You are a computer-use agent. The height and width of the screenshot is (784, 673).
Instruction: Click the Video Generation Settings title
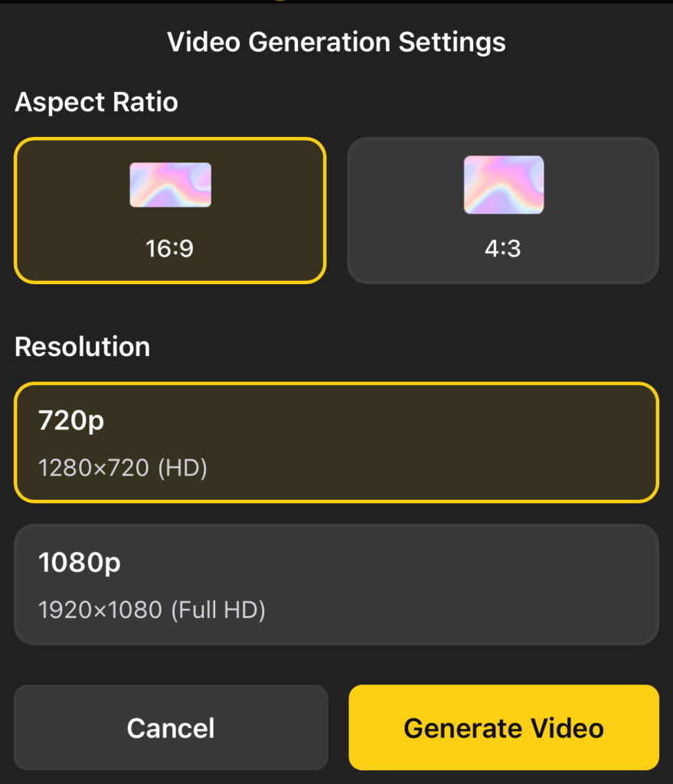pyautogui.click(x=337, y=42)
